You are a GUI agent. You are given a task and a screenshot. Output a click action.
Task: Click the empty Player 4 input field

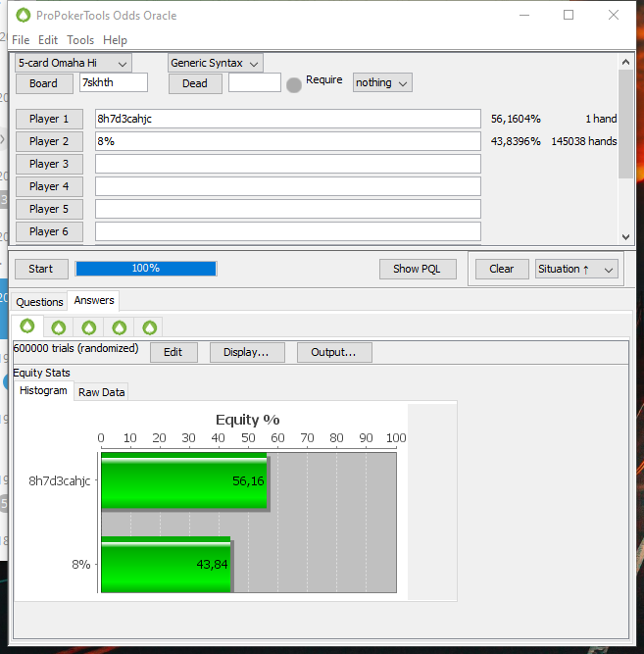(288, 186)
